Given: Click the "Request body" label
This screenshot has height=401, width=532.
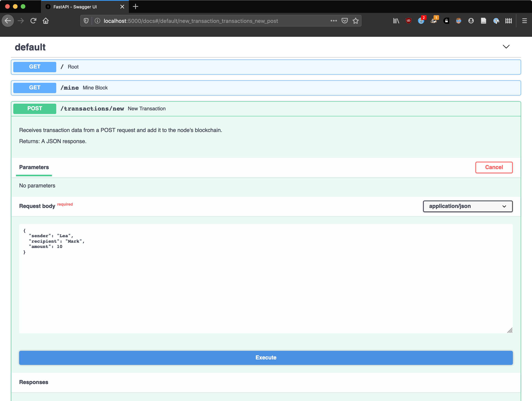Looking at the screenshot, I should pyautogui.click(x=37, y=206).
